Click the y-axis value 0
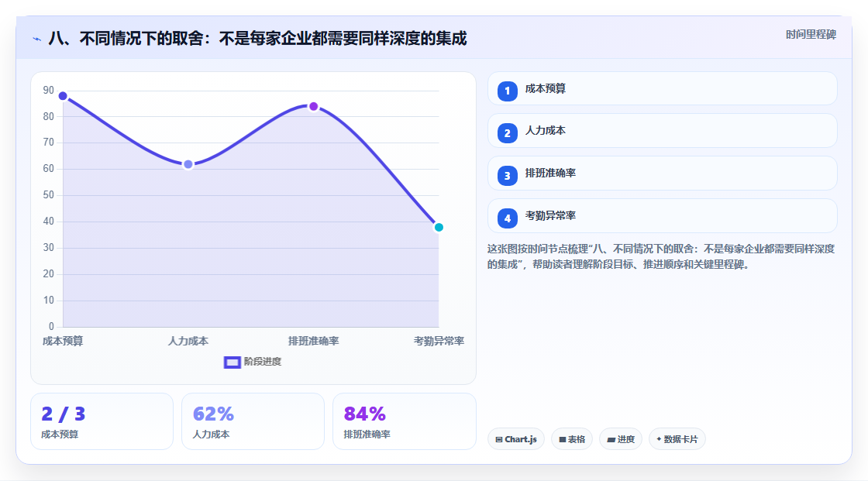The height and width of the screenshot is (481, 868). pyautogui.click(x=51, y=327)
